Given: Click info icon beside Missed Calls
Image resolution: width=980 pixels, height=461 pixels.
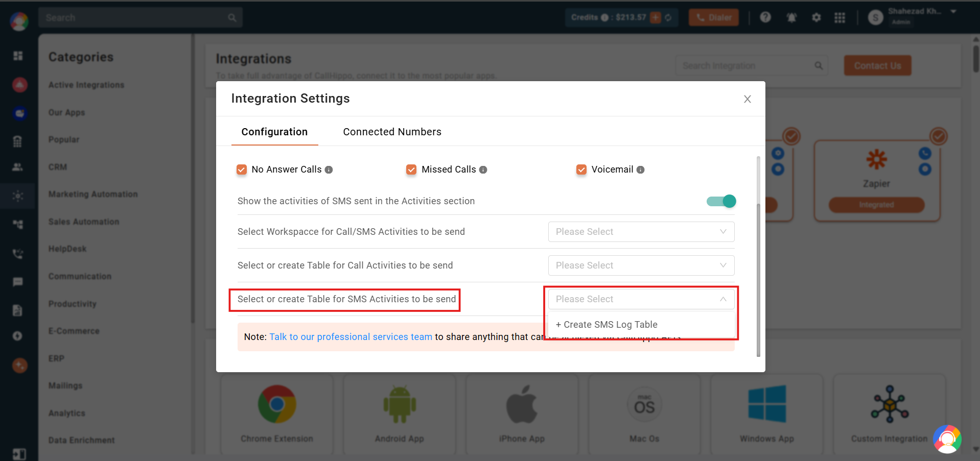Looking at the screenshot, I should point(483,169).
